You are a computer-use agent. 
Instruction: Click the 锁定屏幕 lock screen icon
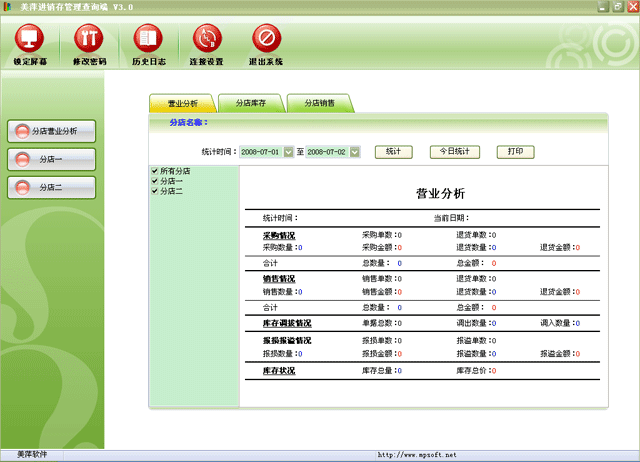pos(30,40)
